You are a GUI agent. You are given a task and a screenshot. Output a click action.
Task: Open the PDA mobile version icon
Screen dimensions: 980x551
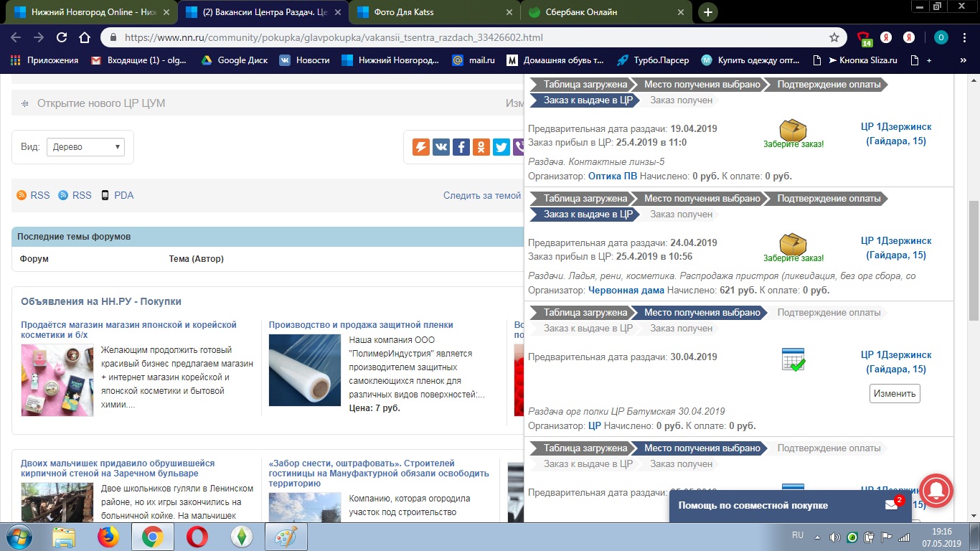pos(105,195)
